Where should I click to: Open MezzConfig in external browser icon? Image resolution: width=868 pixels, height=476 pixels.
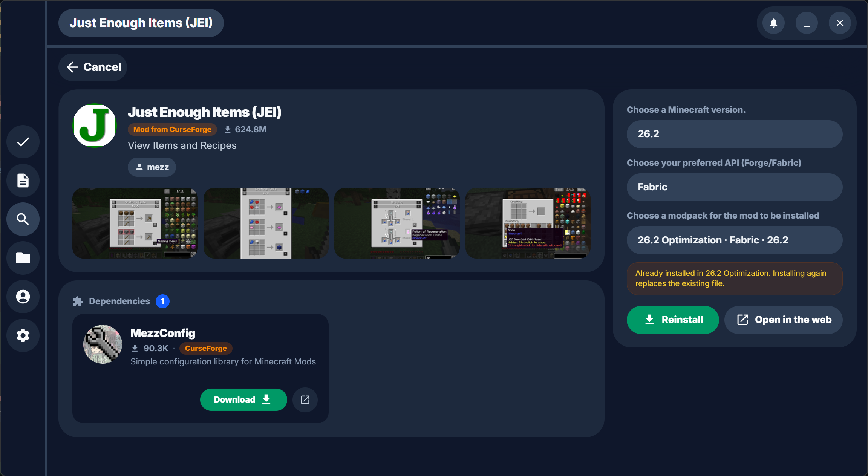pyautogui.click(x=305, y=399)
